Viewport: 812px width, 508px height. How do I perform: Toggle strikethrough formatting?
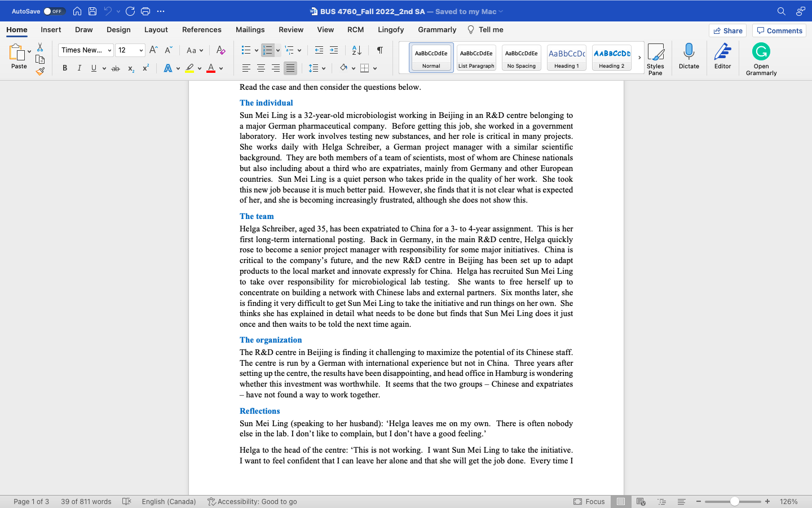click(115, 68)
